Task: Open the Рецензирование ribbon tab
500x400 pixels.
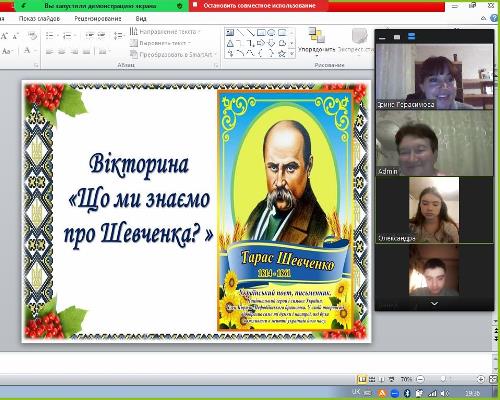Action: click(x=98, y=19)
